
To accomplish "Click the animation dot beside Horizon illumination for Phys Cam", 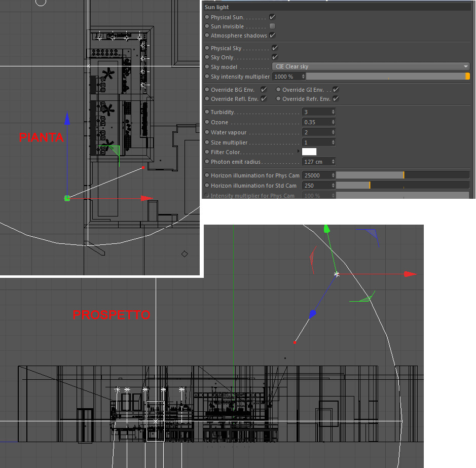I will 207,175.
